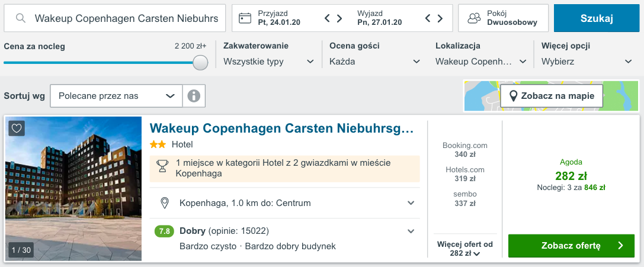Image resolution: width=644 pixels, height=267 pixels.
Task: Open arrival date Pt, 24.01.20
Action: [x=279, y=18]
